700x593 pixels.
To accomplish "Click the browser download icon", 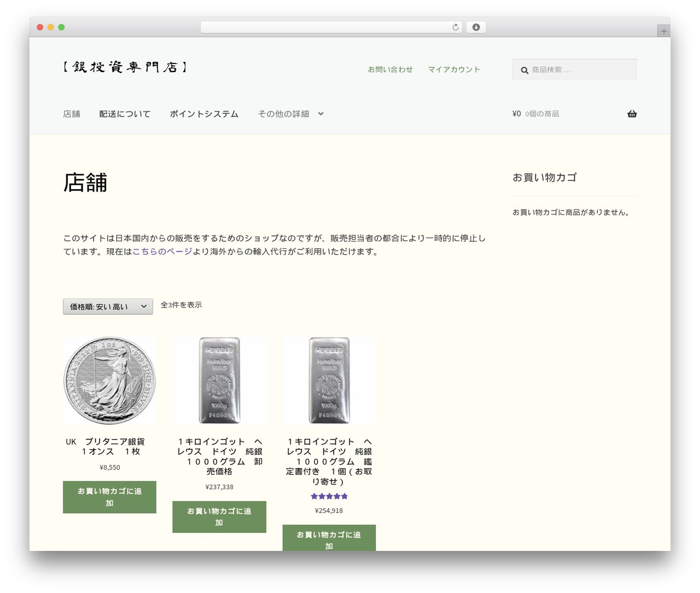I will coord(476,27).
